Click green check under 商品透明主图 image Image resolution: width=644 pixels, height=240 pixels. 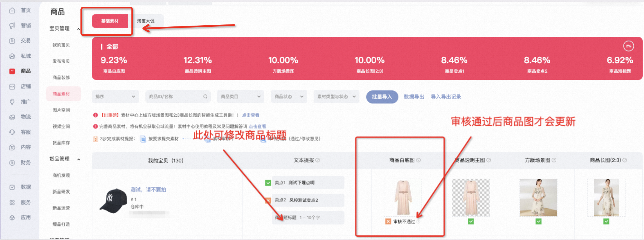(471, 222)
